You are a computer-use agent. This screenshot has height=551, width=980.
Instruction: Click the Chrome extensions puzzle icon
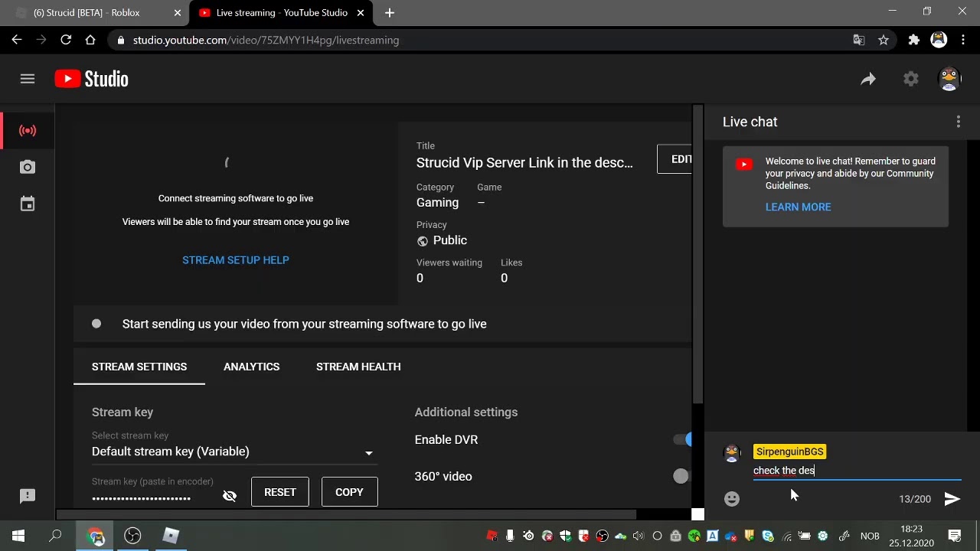[x=913, y=40]
